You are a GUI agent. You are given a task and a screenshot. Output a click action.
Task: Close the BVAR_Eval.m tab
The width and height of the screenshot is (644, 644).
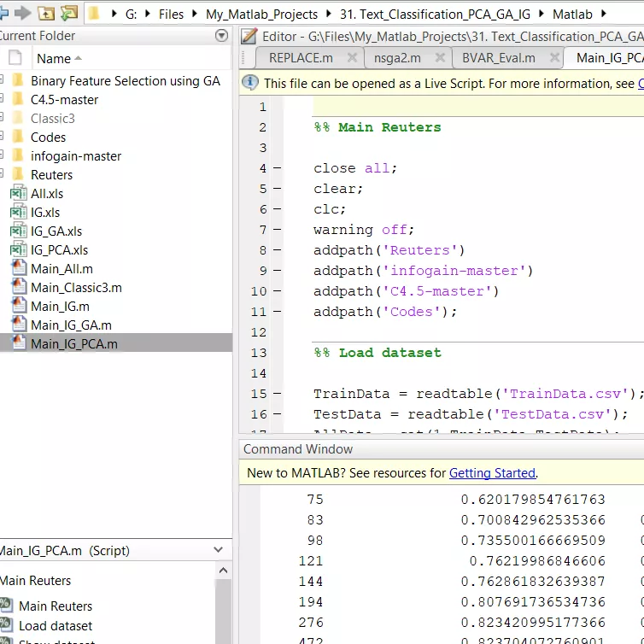554,57
